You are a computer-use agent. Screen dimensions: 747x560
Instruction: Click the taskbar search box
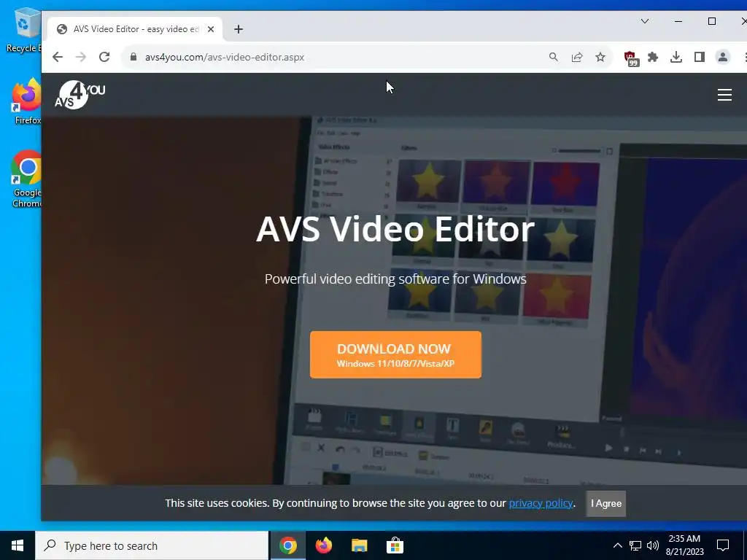[152, 545]
